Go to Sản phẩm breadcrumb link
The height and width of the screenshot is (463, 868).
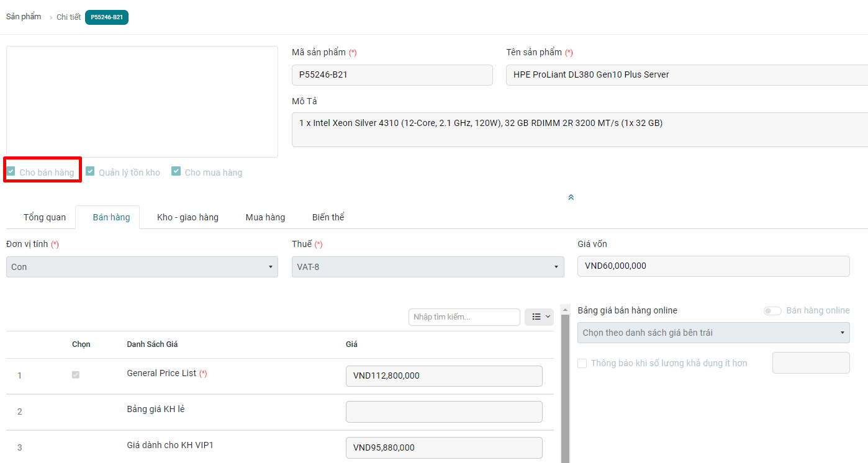(24, 17)
